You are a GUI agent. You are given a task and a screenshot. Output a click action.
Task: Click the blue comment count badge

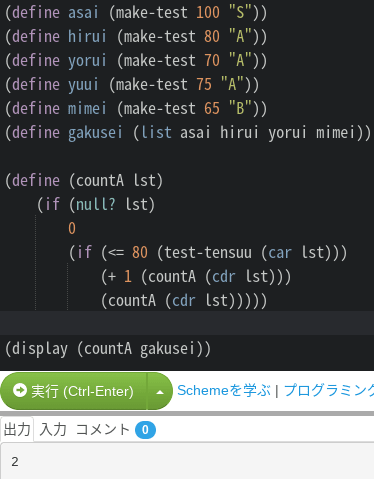click(145, 430)
